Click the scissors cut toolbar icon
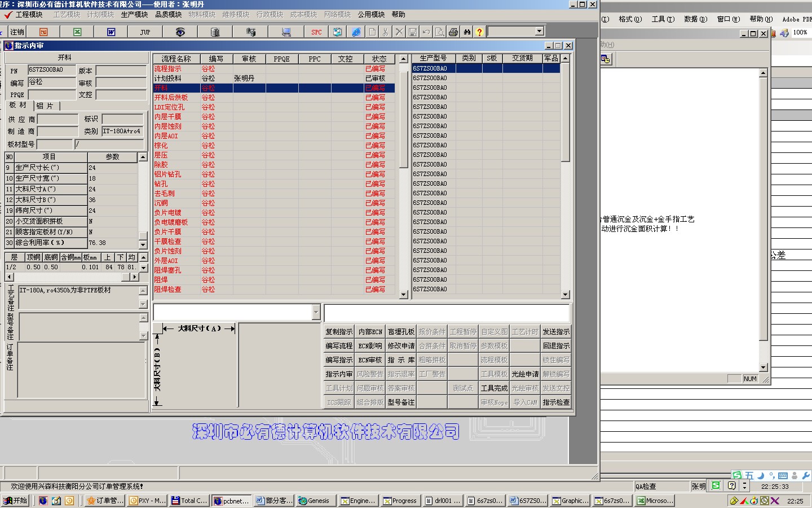The width and height of the screenshot is (812, 508). tap(386, 32)
